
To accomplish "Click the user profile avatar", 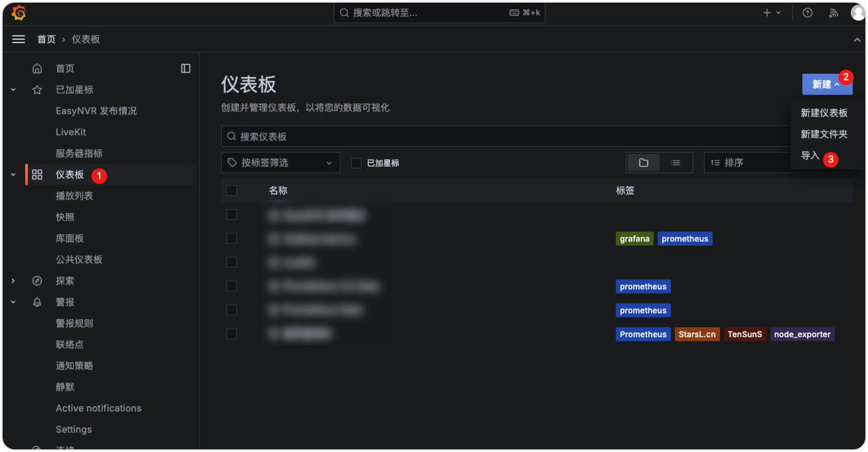I will pos(857,13).
